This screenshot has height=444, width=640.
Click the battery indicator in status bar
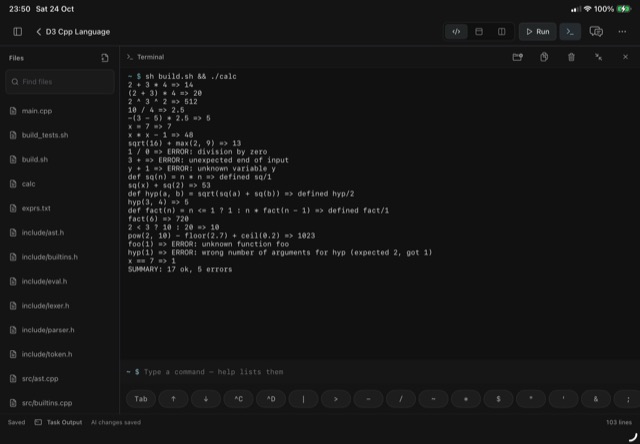[x=624, y=9]
